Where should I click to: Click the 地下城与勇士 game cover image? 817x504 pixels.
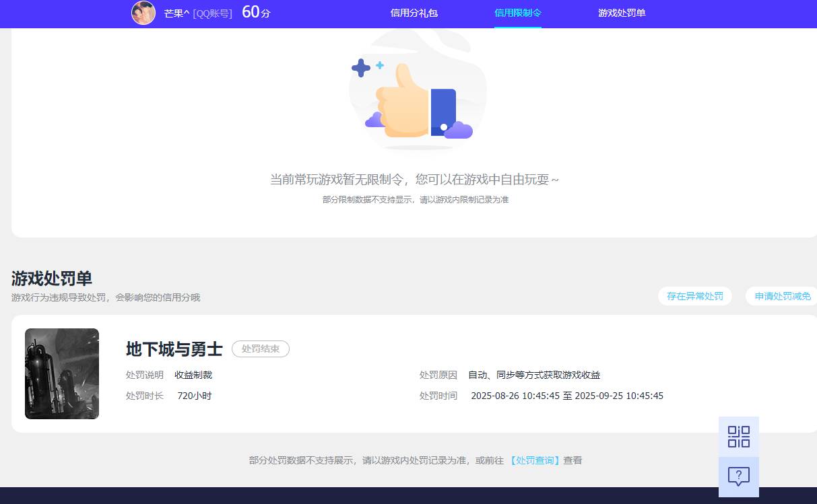[62, 373]
